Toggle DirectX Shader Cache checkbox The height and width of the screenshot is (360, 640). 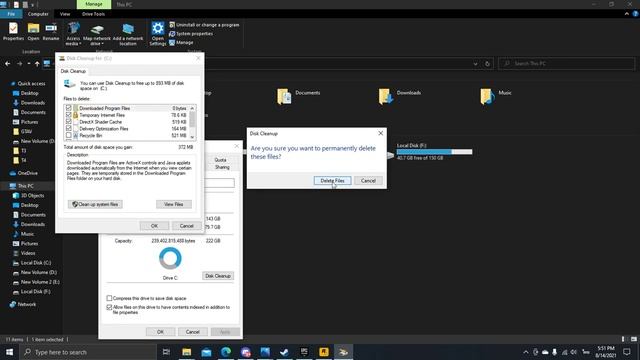click(x=69, y=122)
